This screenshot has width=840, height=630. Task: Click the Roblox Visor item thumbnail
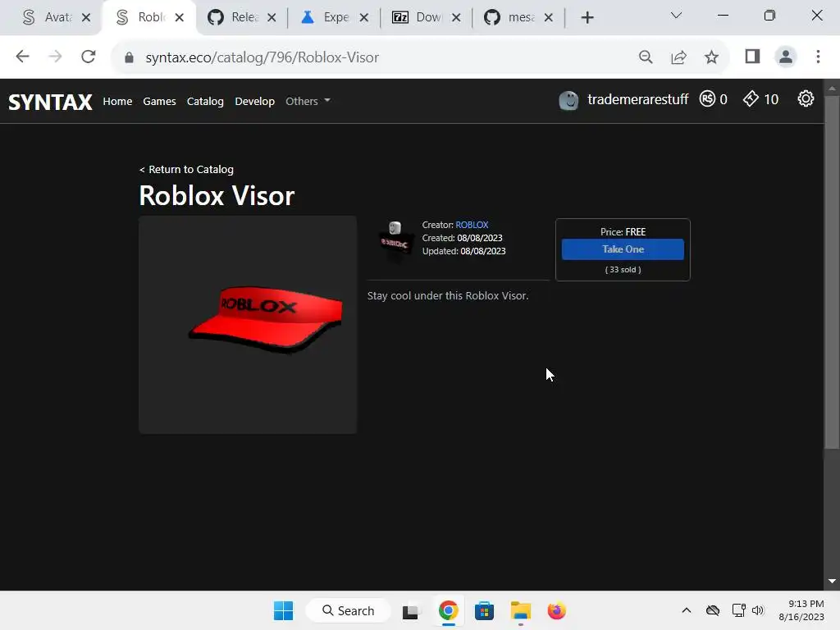coord(248,325)
